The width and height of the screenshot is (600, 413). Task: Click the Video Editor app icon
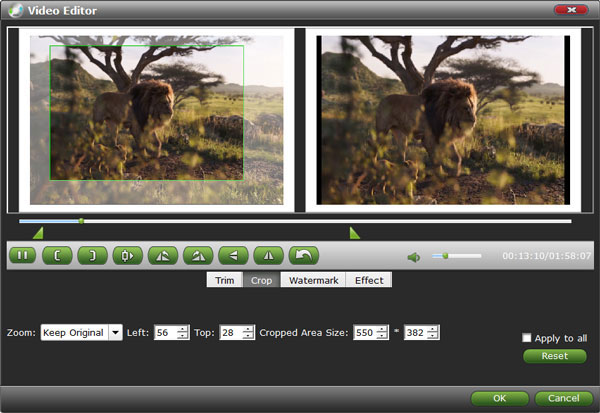pos(16,10)
